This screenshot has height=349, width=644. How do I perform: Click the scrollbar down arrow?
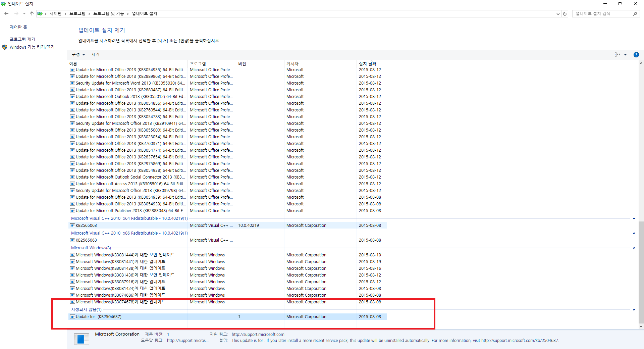click(x=641, y=326)
